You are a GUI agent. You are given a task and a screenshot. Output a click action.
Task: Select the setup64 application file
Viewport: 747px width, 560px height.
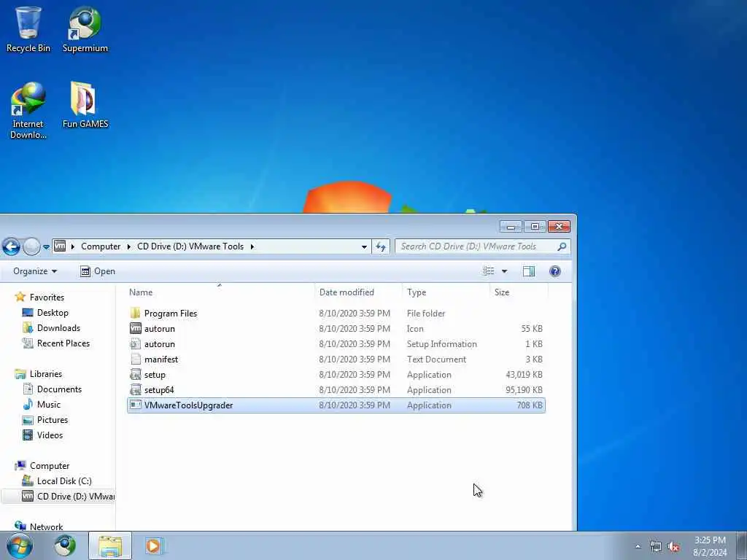click(x=336, y=389)
